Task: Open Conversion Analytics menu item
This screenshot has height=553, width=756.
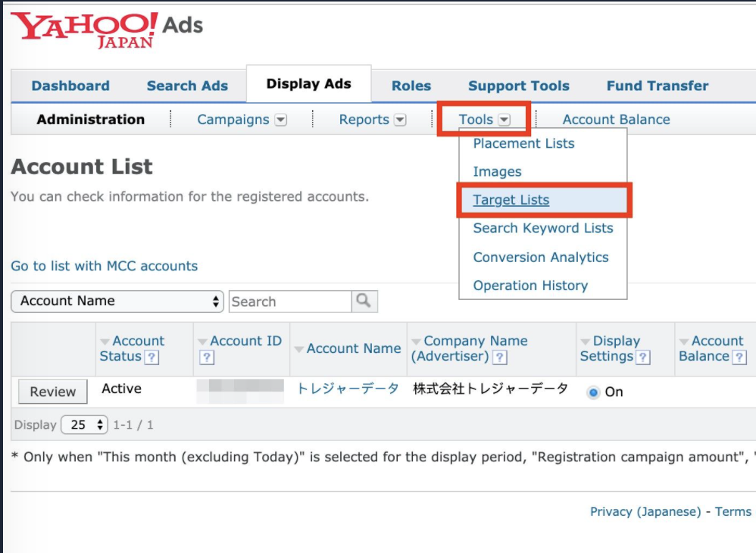Action: pos(540,258)
